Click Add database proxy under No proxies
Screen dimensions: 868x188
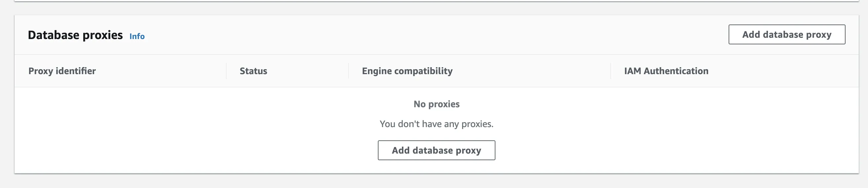click(436, 150)
